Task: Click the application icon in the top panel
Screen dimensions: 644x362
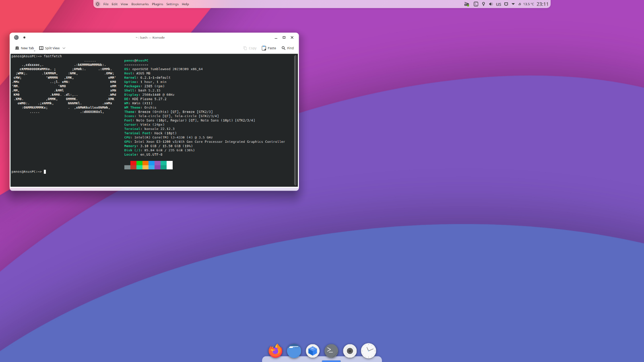Action: [x=97, y=4]
